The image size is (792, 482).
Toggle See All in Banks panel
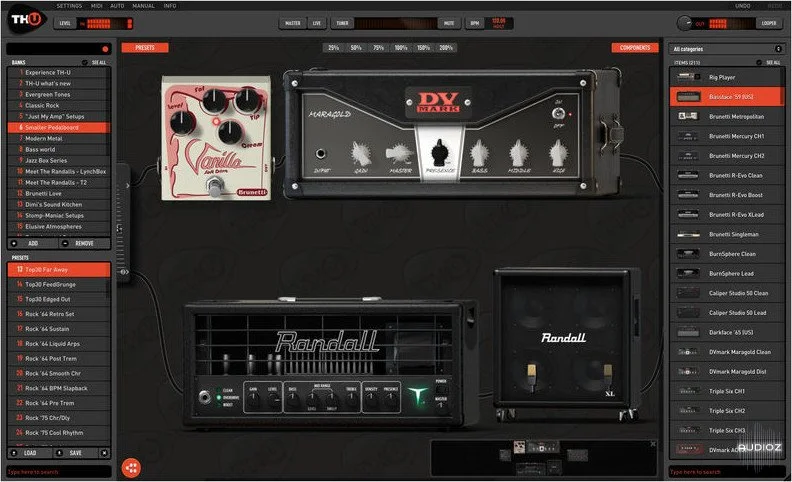(95, 63)
